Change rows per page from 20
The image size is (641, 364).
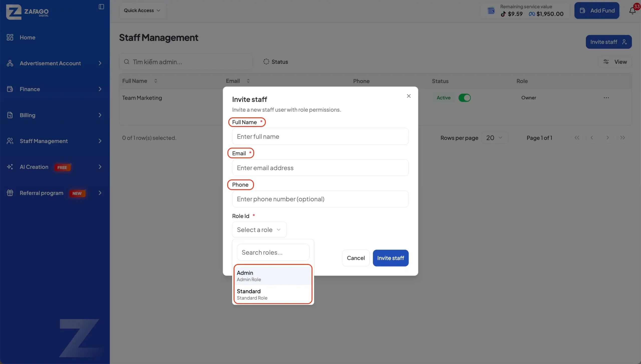[x=495, y=138]
